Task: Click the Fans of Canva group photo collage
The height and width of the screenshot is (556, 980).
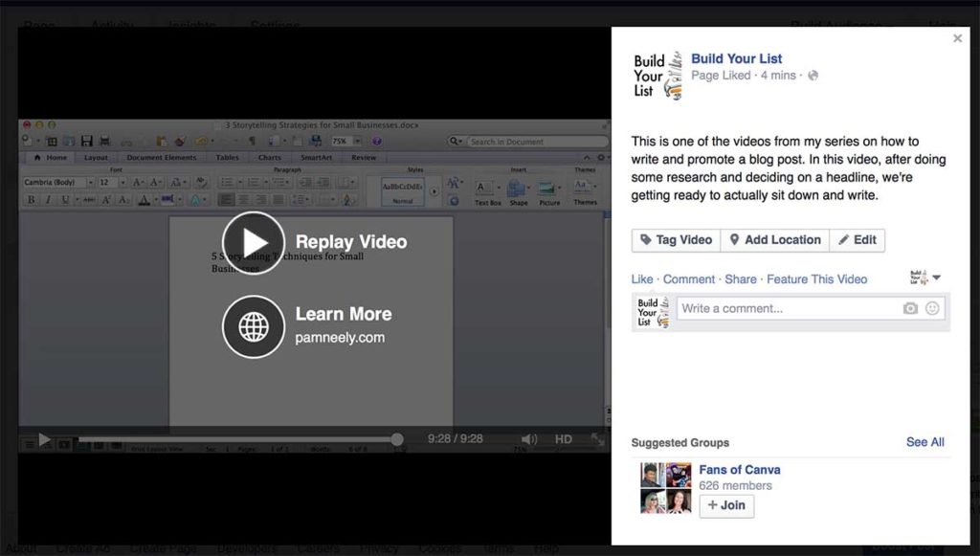Action: coord(666,488)
